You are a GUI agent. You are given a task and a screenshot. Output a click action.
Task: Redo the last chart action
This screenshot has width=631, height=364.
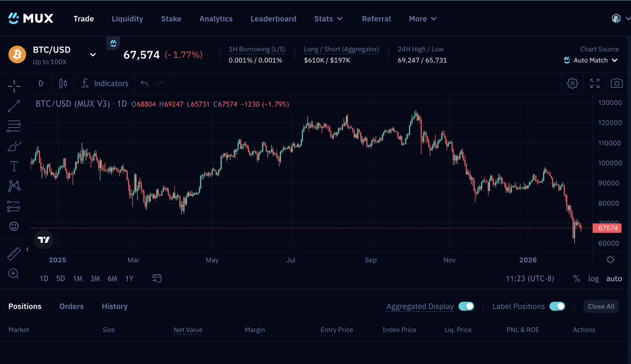pos(160,84)
